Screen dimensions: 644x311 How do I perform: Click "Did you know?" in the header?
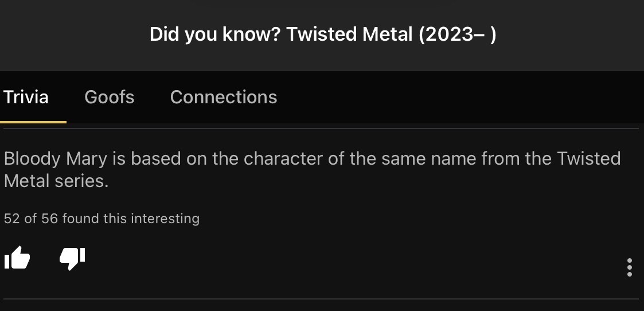point(214,34)
